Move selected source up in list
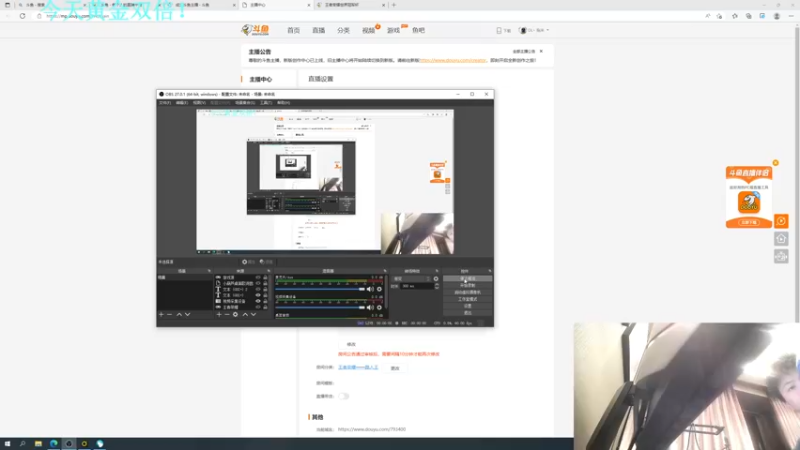The image size is (800, 450). coord(245,315)
